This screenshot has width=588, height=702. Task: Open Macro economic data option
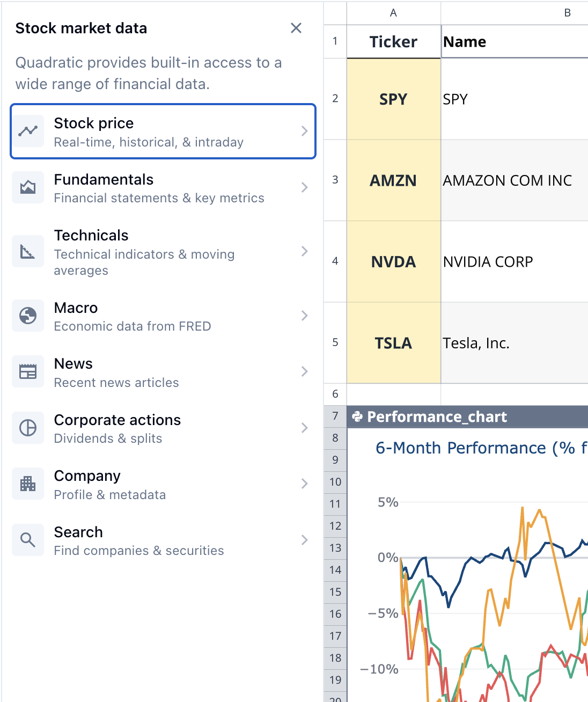click(163, 316)
